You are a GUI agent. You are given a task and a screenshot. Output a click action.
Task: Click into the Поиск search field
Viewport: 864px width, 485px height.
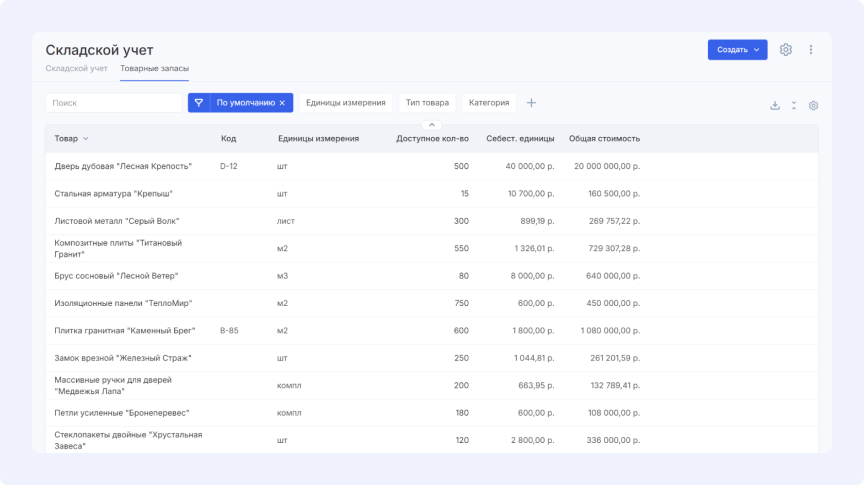pos(113,103)
